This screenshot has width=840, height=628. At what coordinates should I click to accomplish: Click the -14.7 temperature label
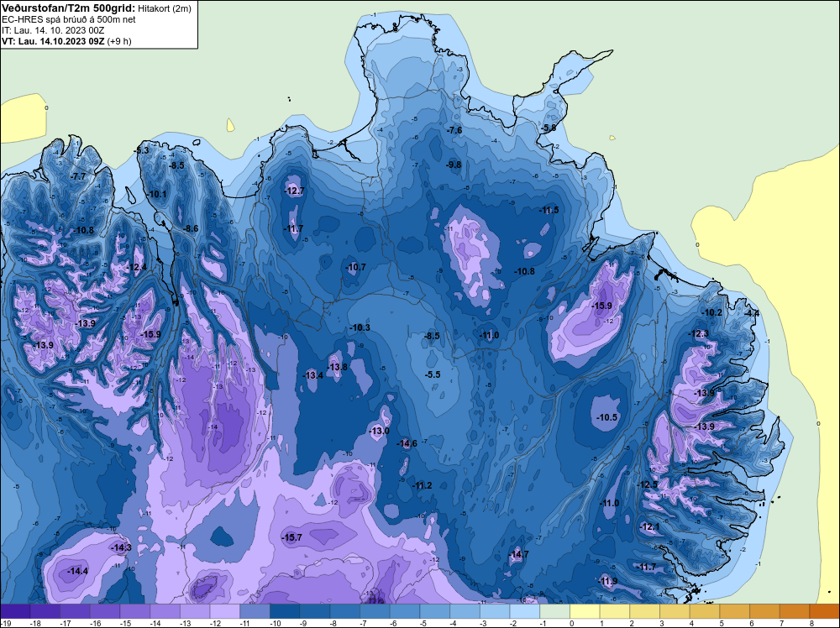(519, 554)
